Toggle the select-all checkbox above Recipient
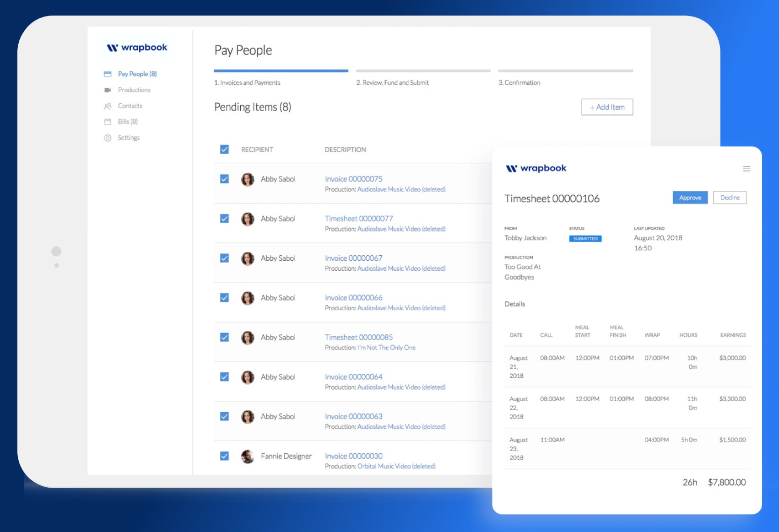This screenshot has width=779, height=532. tap(225, 149)
